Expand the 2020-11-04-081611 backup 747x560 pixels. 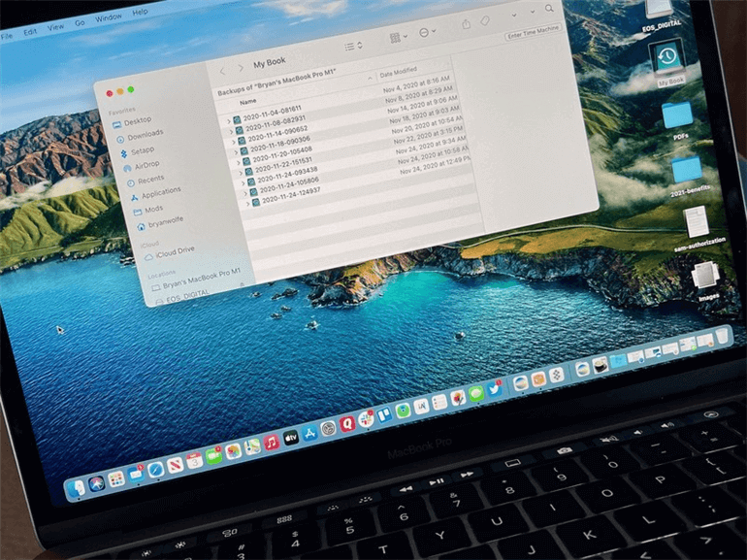(229, 122)
